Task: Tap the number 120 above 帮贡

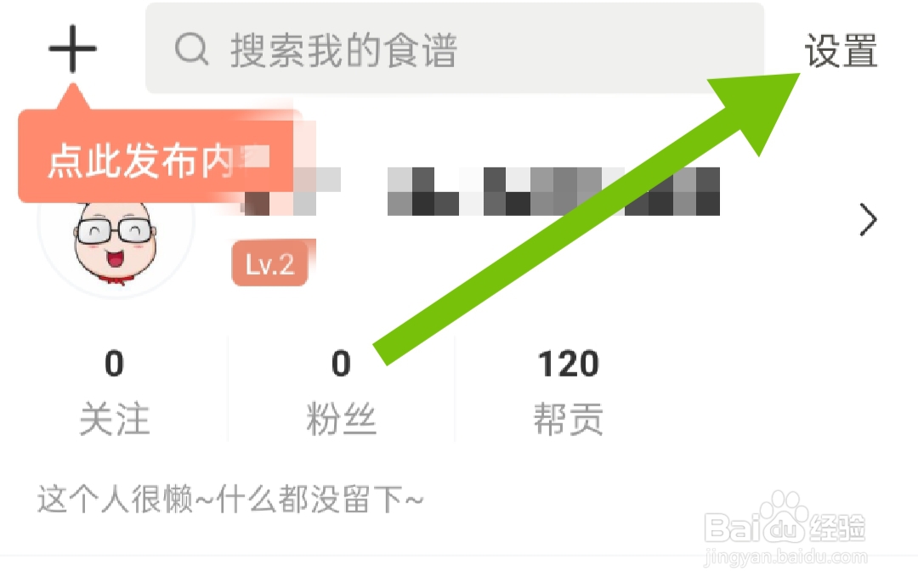Action: coord(569,364)
